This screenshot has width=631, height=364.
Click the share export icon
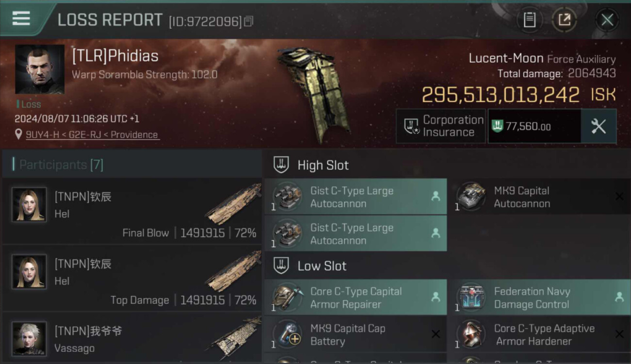pyautogui.click(x=564, y=20)
